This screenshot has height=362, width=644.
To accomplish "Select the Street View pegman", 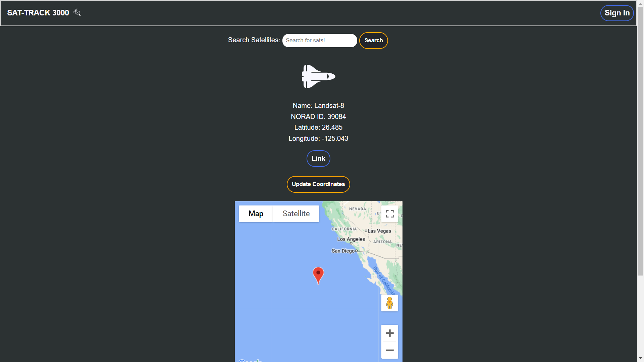I will pos(390,303).
